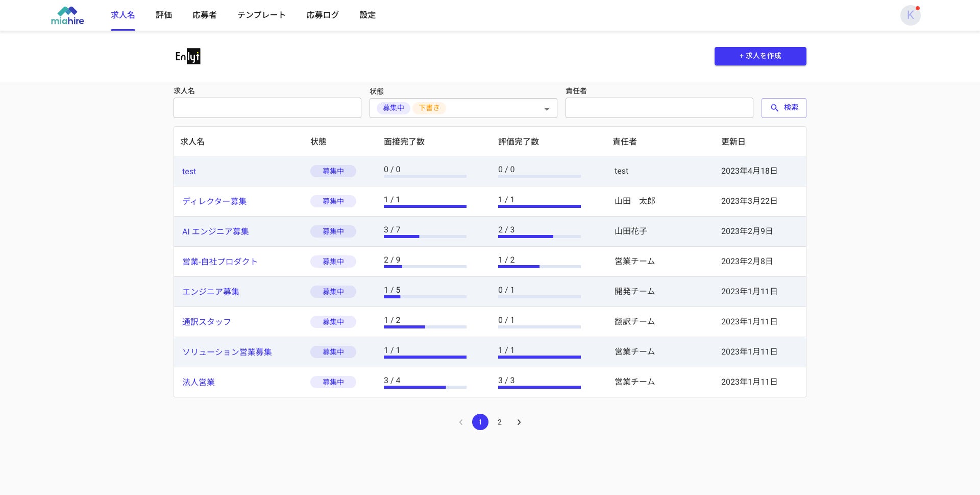Click the 評価完了数 column header
980x495 pixels.
(519, 142)
